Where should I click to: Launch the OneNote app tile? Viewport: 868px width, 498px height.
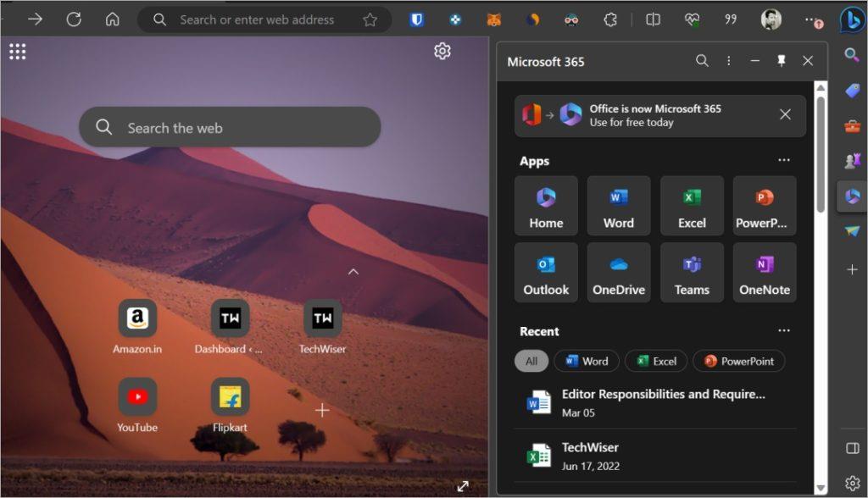[765, 272]
